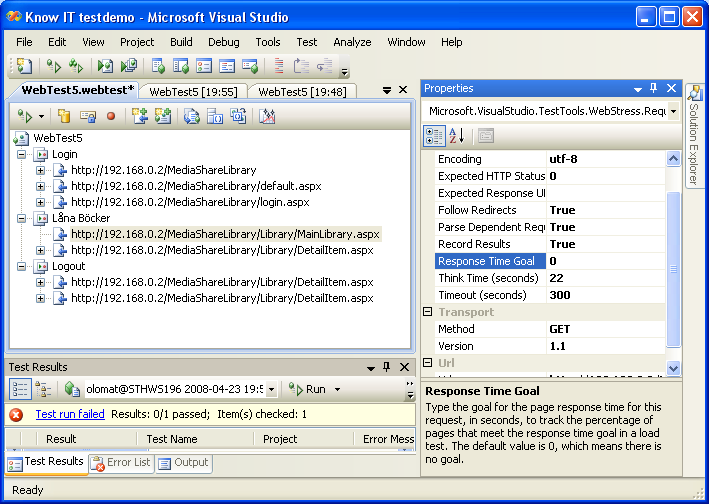The image size is (709, 504).
Task: Open the Debug menu
Action: [223, 42]
